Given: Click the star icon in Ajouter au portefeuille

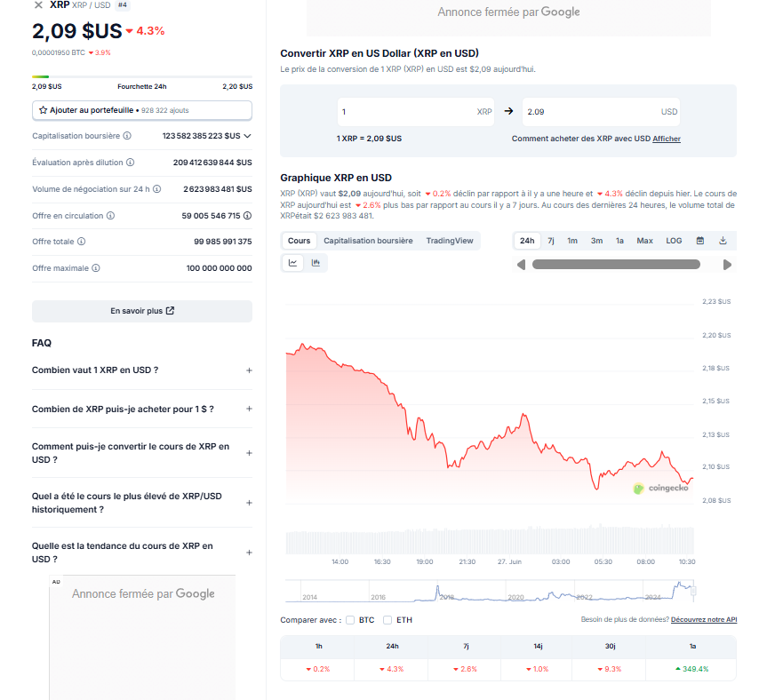Looking at the screenshot, I should pyautogui.click(x=43, y=110).
